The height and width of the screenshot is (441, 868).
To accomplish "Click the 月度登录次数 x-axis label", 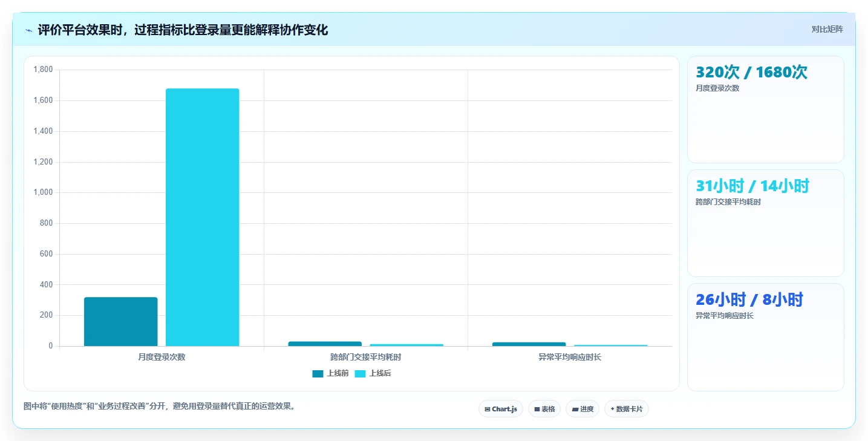I will tap(162, 357).
